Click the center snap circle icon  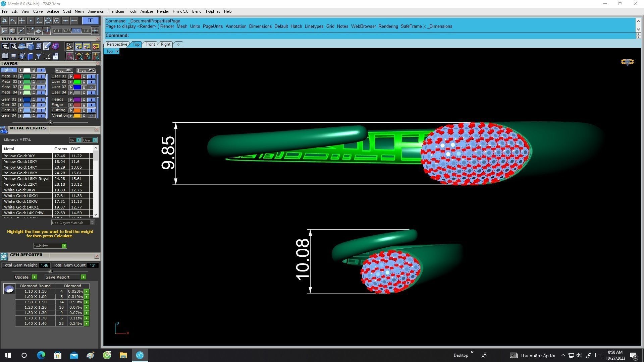[57, 21]
